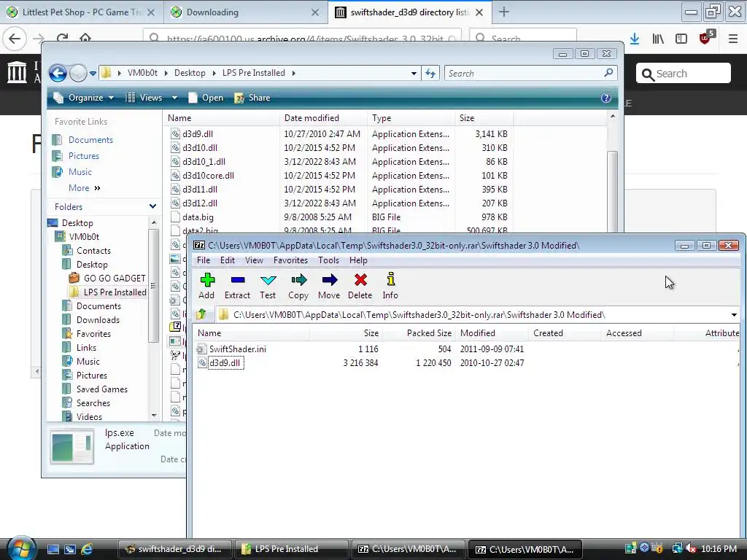The image size is (747, 560).
Task: Expand the Explorer address bar history dropdown
Action: pos(414,74)
